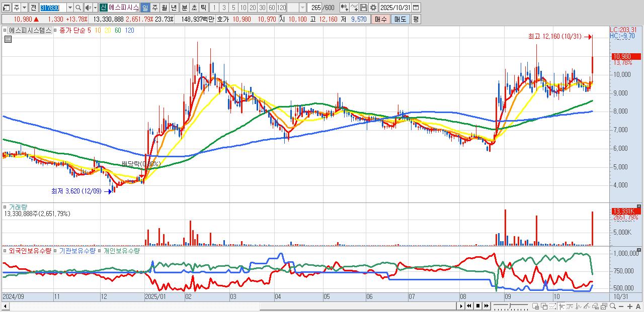The image size is (644, 312).
Task: Click the 거래량 volume panel label
Action: [x=18, y=207]
